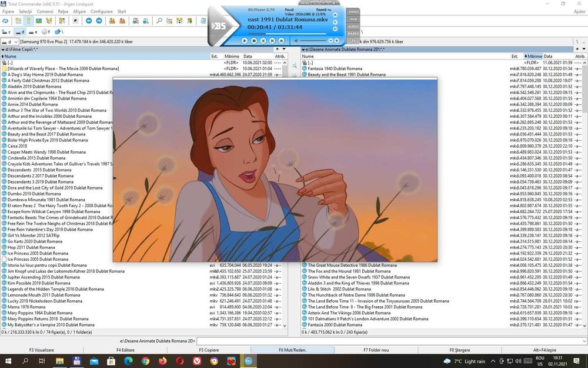Click Eject/open file in BS.Player
588x368 pixels.
[281, 41]
